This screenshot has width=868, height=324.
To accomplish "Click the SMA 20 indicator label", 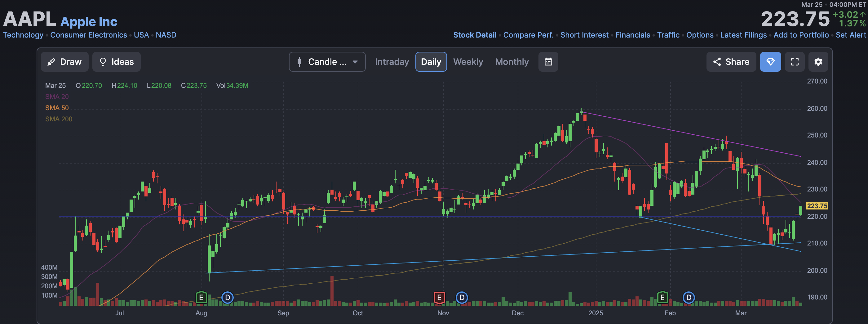I will 57,97.
